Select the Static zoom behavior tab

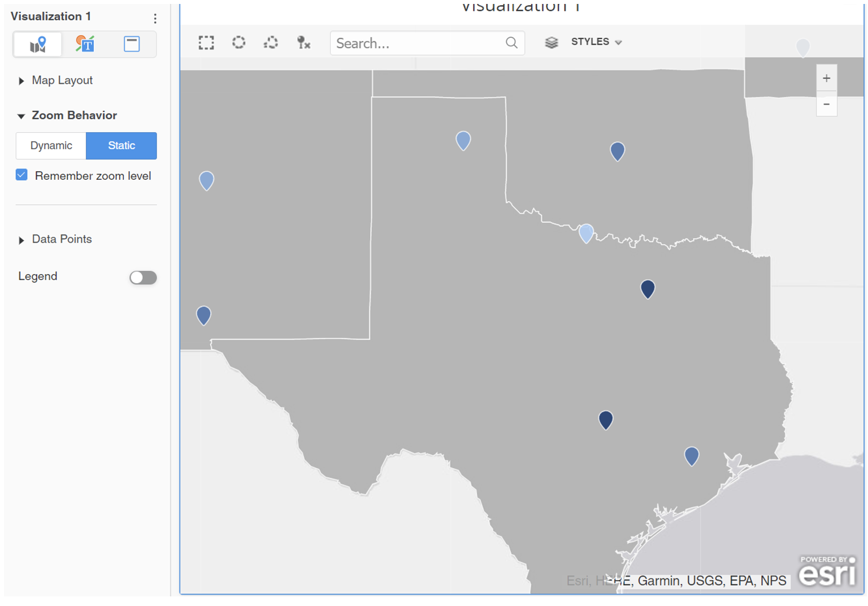pos(121,145)
